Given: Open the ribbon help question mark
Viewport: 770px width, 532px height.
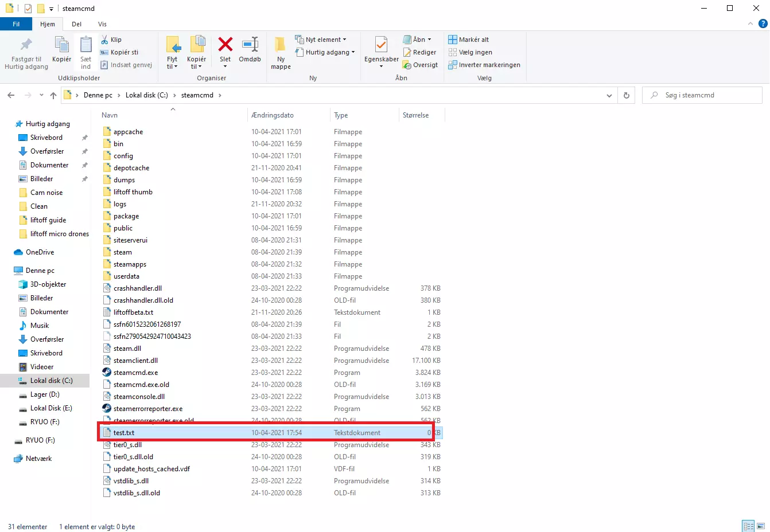Looking at the screenshot, I should [x=763, y=24].
